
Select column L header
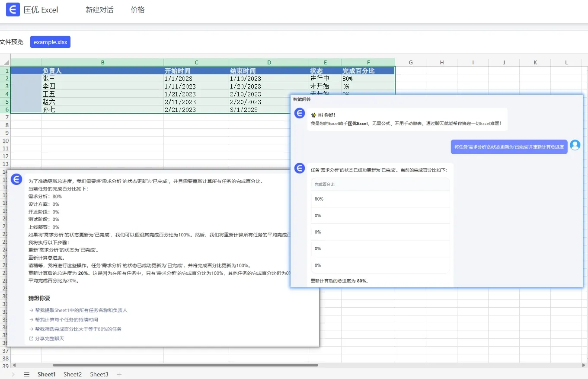(566, 62)
